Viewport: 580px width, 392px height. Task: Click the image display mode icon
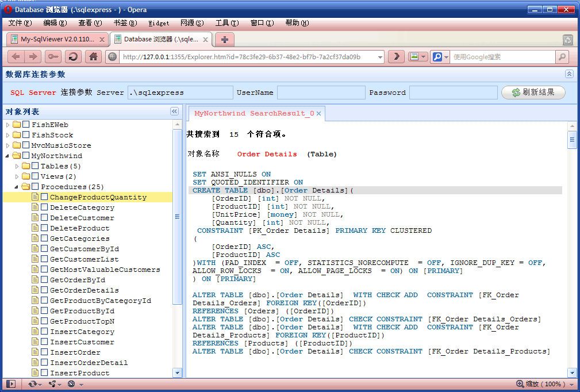(x=414, y=57)
